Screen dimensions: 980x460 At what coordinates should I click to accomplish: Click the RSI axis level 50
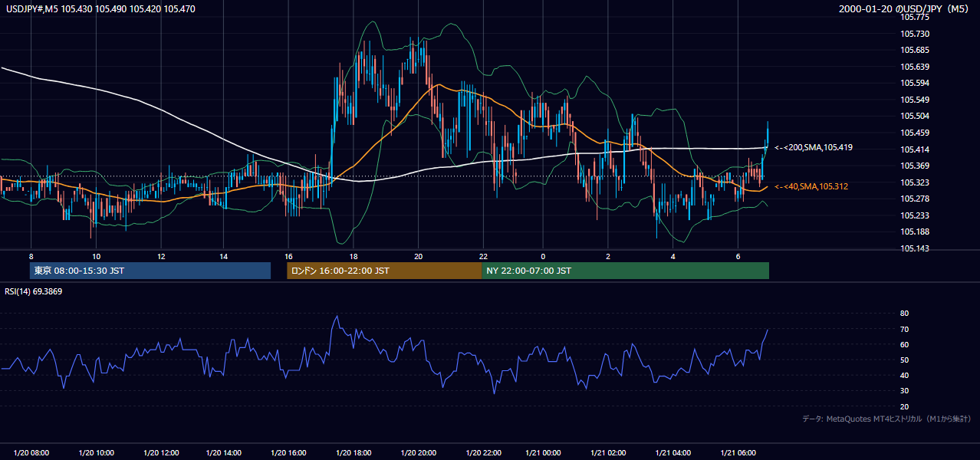click(904, 360)
